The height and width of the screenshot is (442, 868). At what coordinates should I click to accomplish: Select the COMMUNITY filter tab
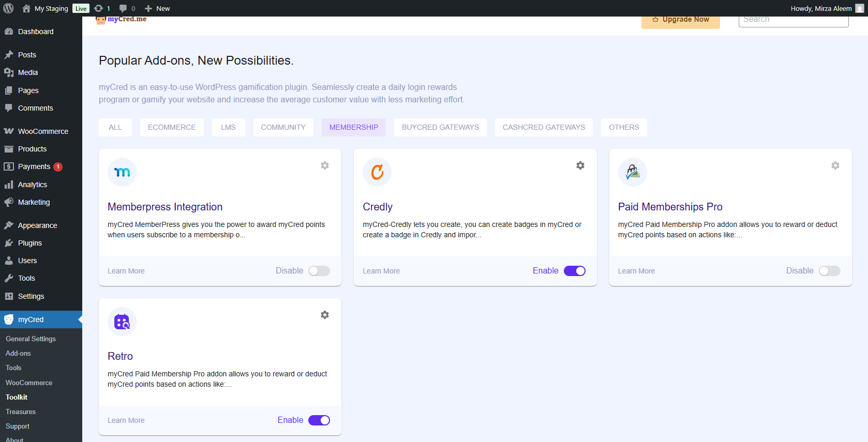(x=283, y=127)
